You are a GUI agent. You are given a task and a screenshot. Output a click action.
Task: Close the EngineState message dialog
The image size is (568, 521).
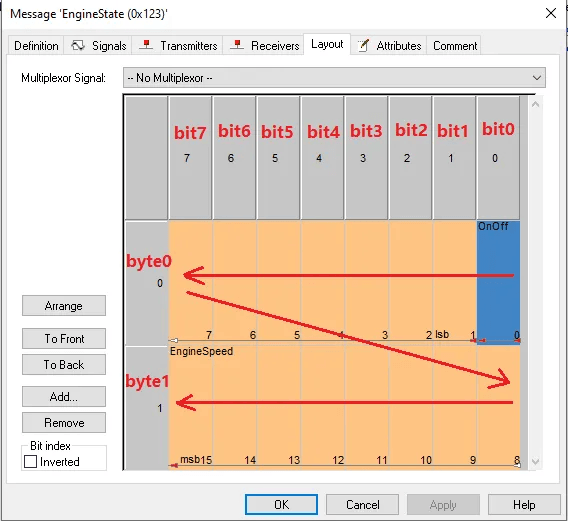(x=551, y=13)
